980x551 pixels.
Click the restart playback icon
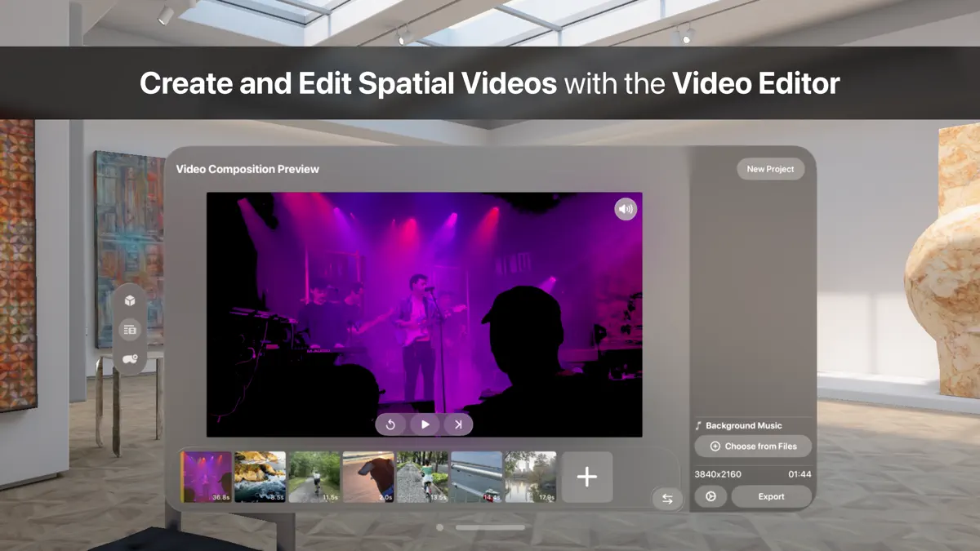pyautogui.click(x=391, y=424)
